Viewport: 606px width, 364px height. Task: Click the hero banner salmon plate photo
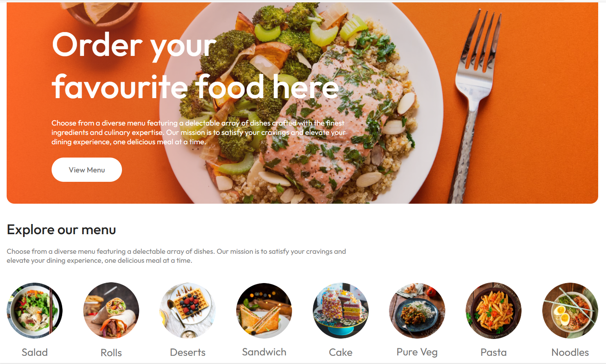pyautogui.click(x=302, y=103)
